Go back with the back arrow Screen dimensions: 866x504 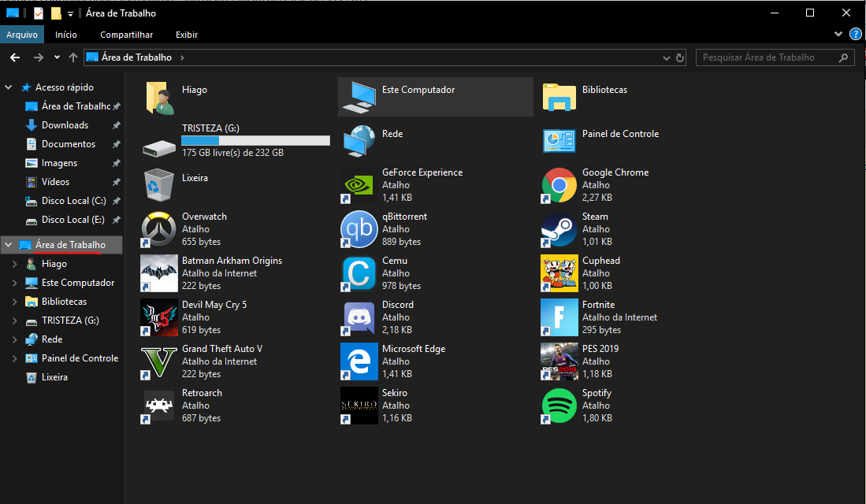click(x=15, y=57)
